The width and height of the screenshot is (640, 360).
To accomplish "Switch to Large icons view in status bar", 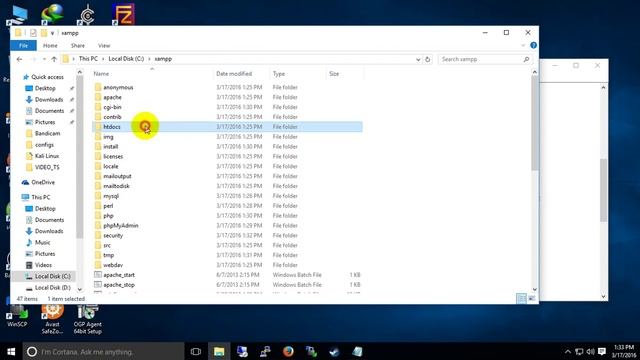I will pyautogui.click(x=532, y=299).
